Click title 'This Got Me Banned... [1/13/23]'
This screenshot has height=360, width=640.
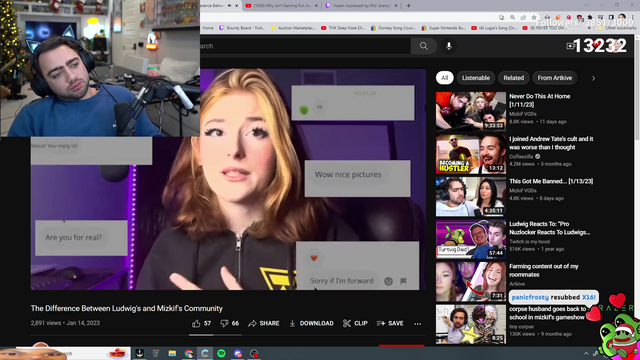pyautogui.click(x=551, y=181)
